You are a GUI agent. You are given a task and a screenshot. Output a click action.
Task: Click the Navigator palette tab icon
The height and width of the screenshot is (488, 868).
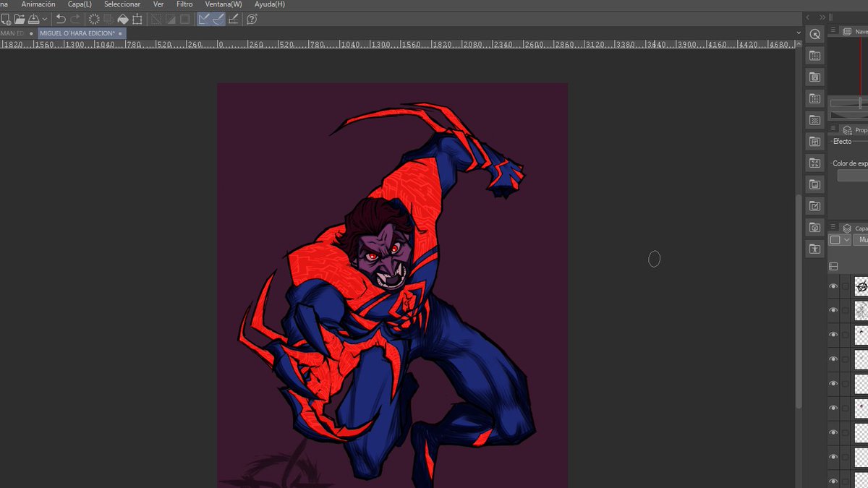point(847,31)
